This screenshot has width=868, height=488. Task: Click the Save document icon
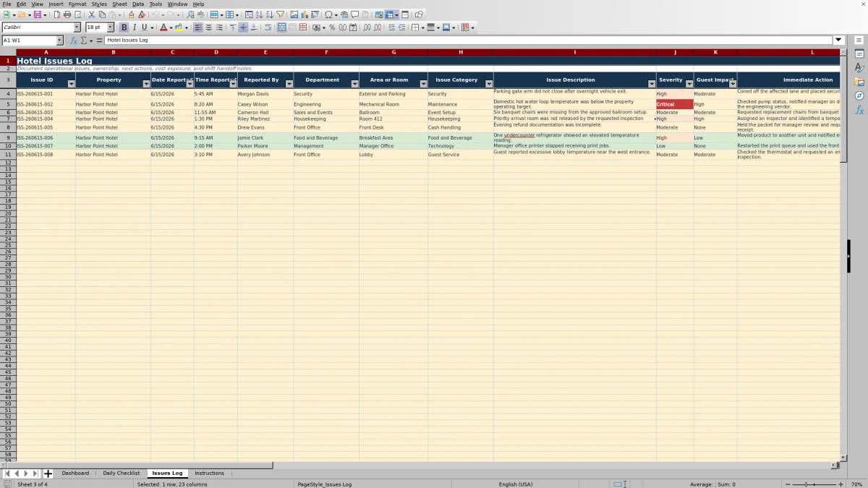tap(37, 14)
